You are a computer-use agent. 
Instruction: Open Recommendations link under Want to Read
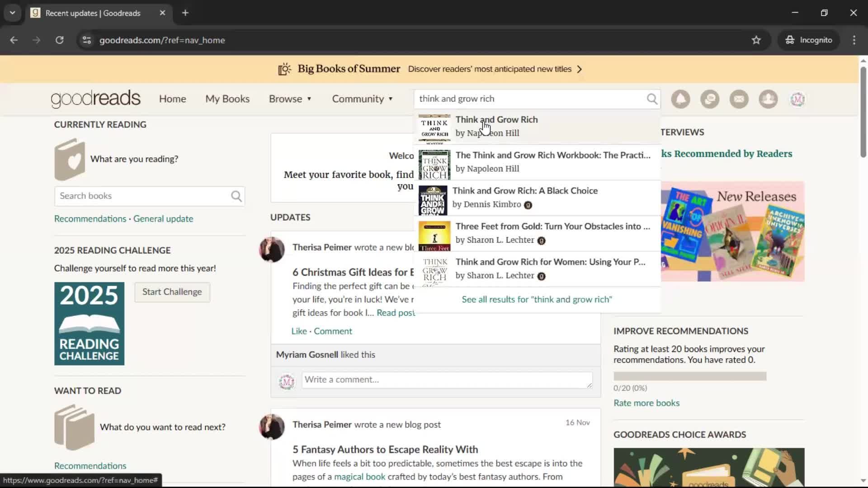(x=90, y=466)
